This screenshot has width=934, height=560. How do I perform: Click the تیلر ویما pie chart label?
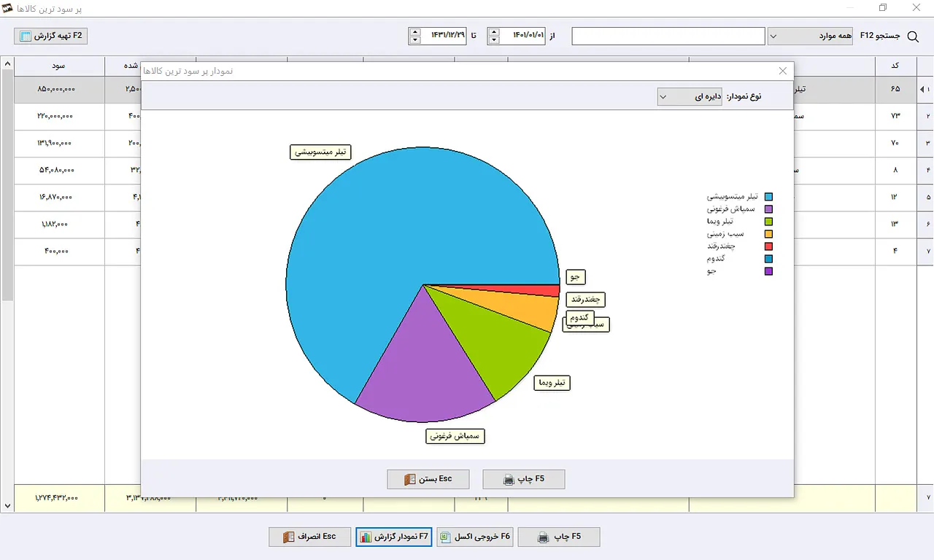552,383
